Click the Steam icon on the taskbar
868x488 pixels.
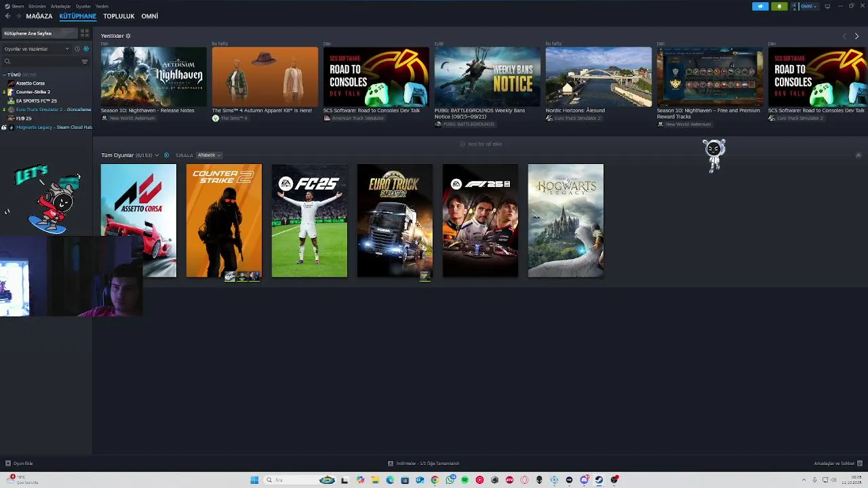[x=599, y=480]
